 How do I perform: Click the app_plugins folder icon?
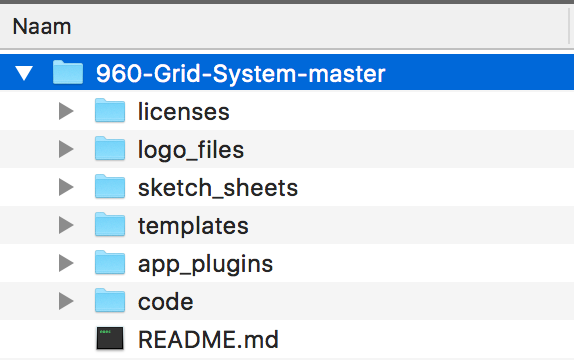click(x=110, y=263)
